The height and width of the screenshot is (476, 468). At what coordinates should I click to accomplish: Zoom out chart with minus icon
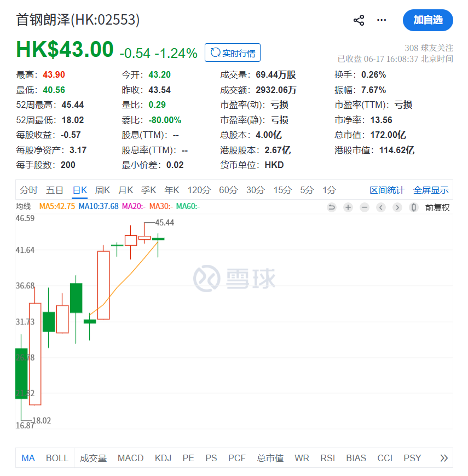tap(365, 207)
